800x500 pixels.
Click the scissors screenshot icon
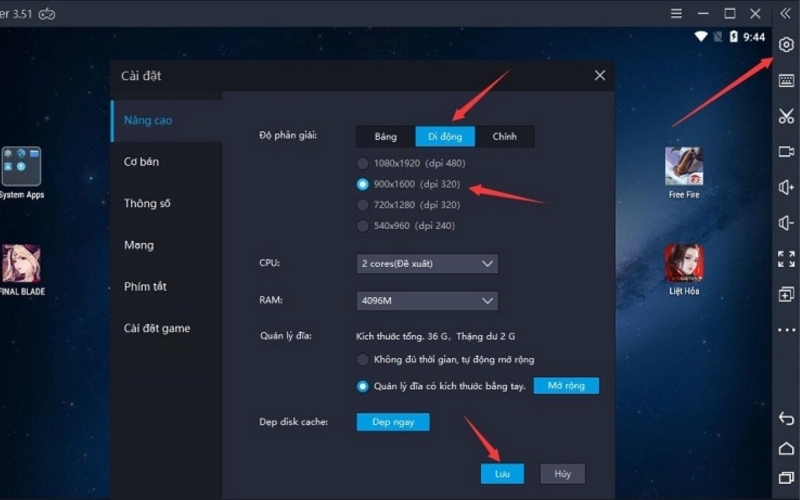[786, 116]
